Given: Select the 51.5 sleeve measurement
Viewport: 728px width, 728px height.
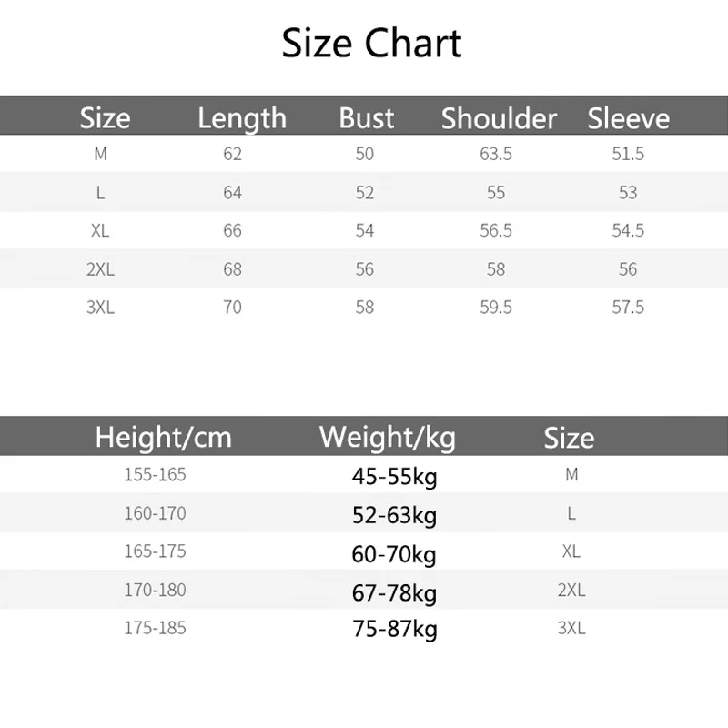Looking at the screenshot, I should [628, 155].
